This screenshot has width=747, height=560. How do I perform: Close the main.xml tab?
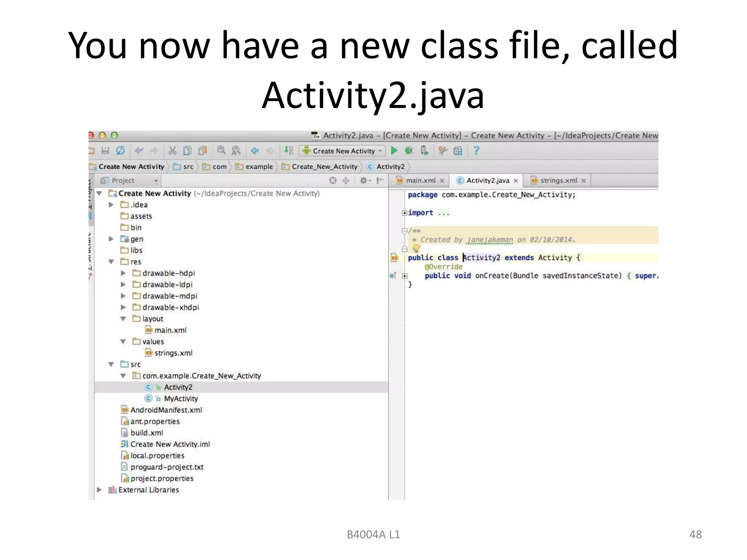(442, 180)
